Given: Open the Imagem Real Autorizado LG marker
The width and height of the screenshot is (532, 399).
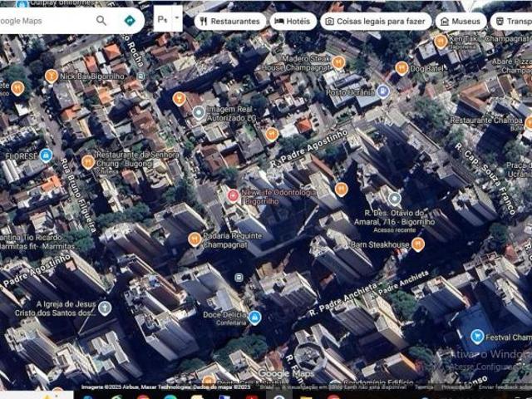Looking at the screenshot, I should pos(199,111).
